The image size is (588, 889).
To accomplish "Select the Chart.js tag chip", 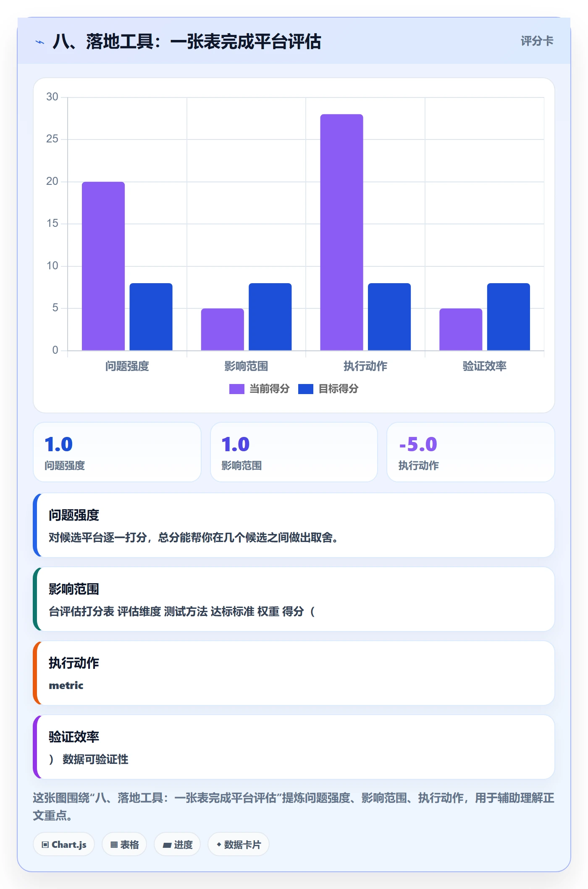I will [64, 844].
